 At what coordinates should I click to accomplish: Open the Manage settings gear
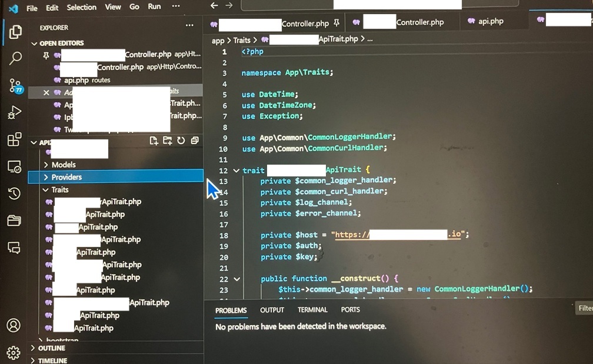(x=14, y=352)
